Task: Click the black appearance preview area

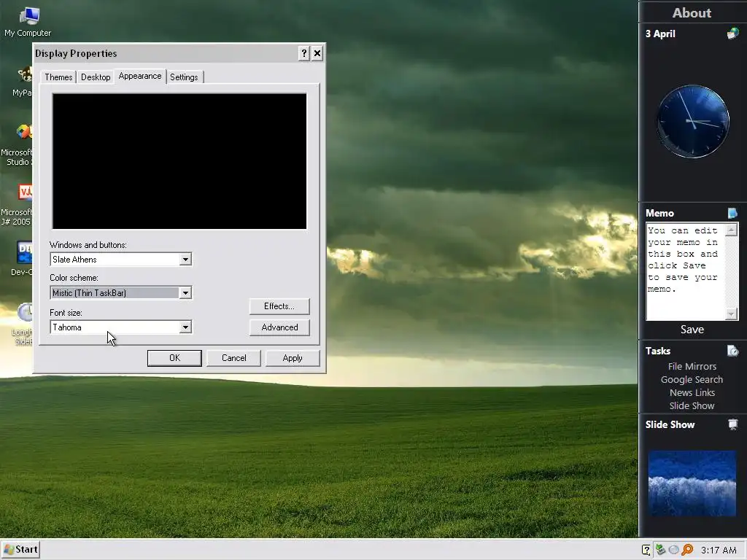Action: click(x=179, y=161)
